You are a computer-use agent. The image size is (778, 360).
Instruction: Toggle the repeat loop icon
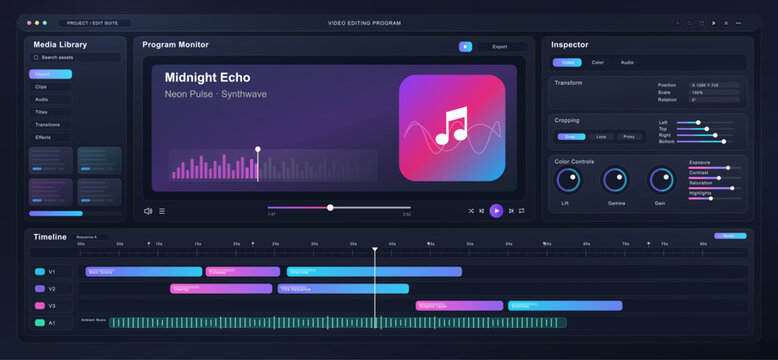521,211
